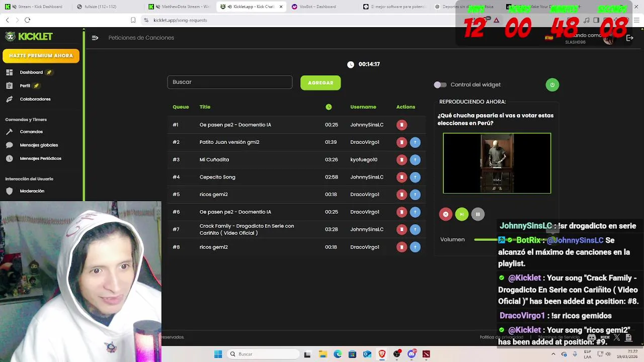644x362 pixels.
Task: Pause the playing song
Action: click(x=477, y=214)
